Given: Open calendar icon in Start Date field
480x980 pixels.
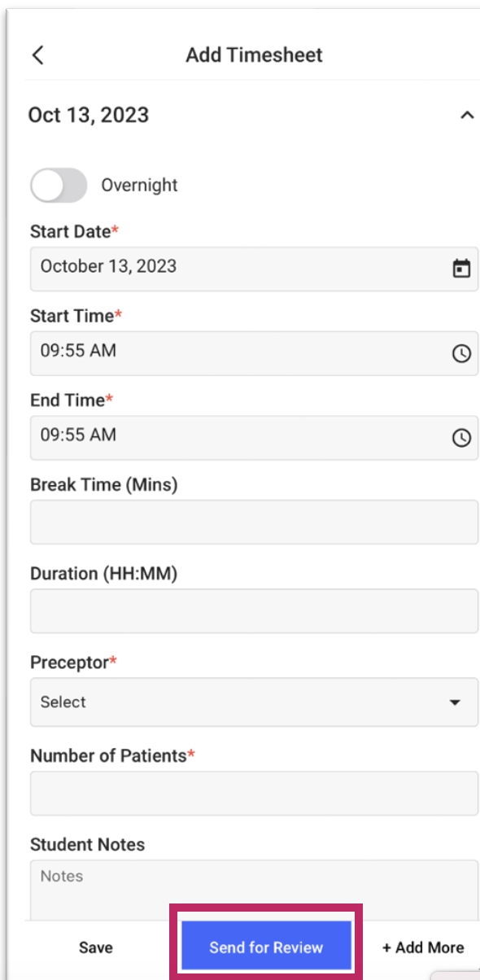Looking at the screenshot, I should coord(461,268).
